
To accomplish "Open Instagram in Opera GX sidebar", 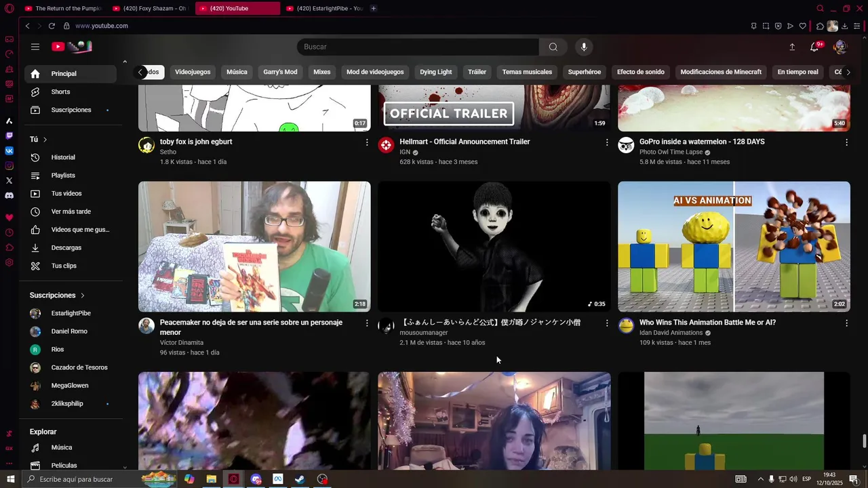I will [x=9, y=165].
